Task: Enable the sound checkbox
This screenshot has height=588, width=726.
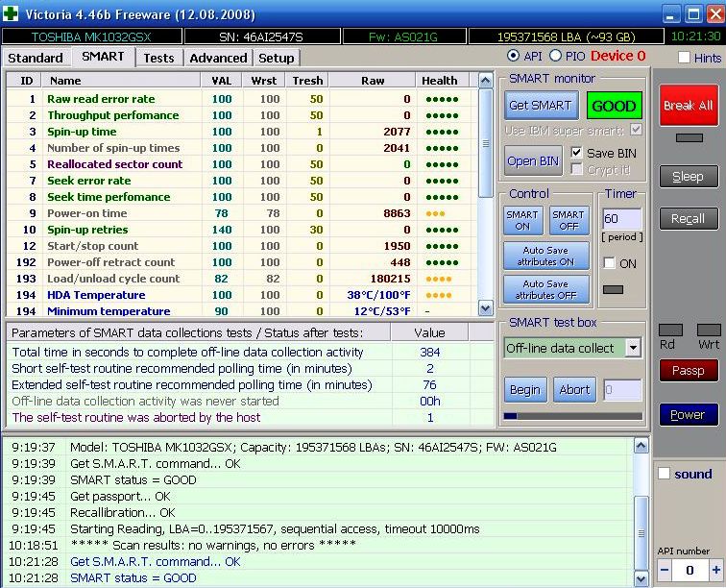Action: [x=664, y=474]
